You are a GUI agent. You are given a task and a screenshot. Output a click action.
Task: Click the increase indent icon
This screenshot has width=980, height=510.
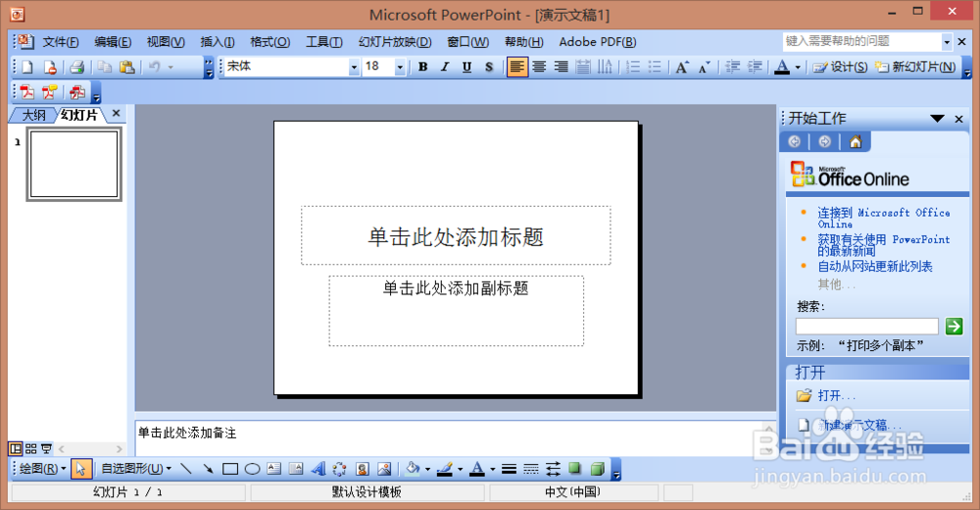coord(755,67)
